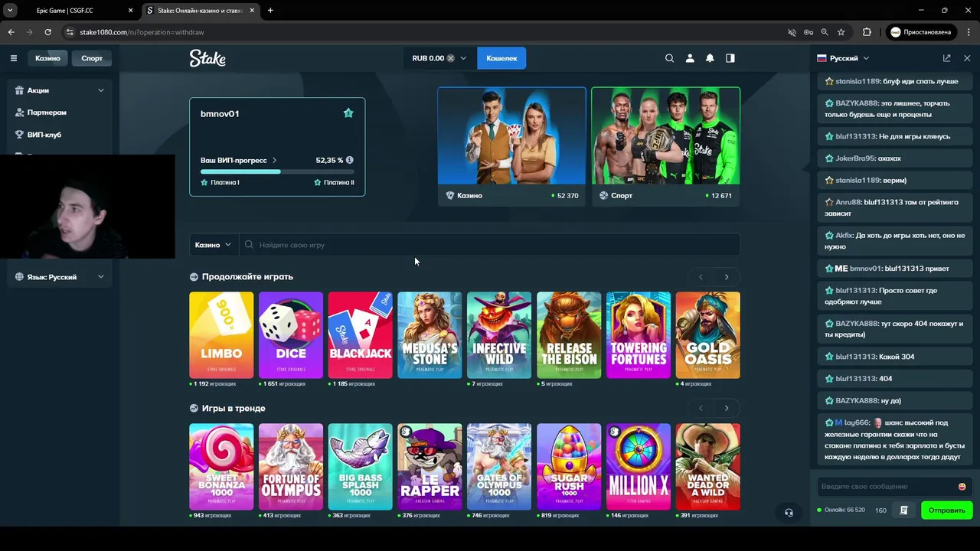Open chat user lay666 profile
980x551 pixels.
click(x=857, y=422)
